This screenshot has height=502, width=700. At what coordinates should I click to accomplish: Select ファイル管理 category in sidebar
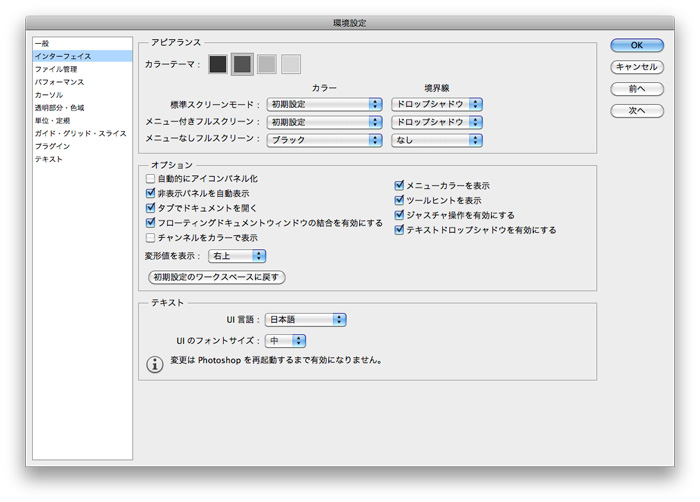point(83,69)
